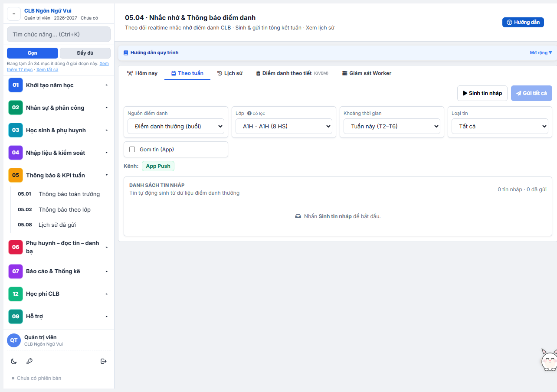The width and height of the screenshot is (557, 392).
Task: Click the App Push channel chip
Action: (x=158, y=166)
